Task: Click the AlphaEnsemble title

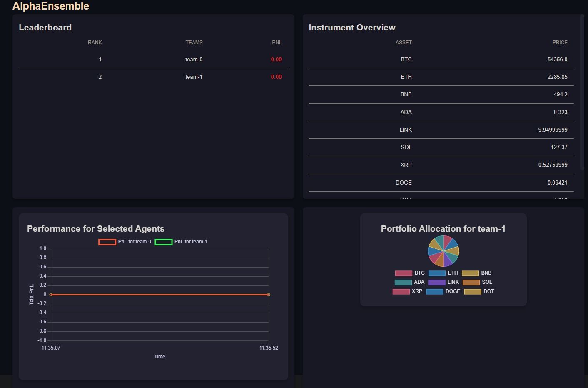Action: [51, 6]
